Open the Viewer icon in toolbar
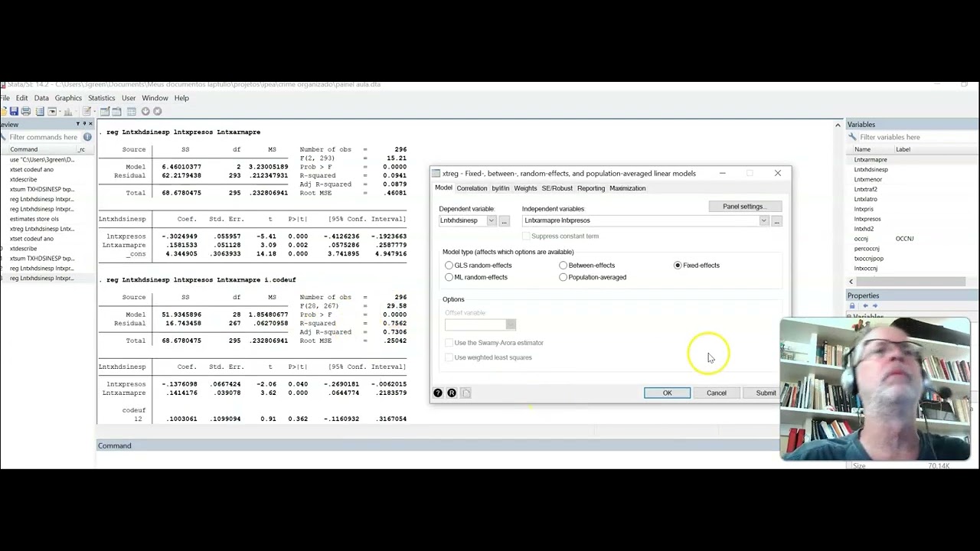This screenshot has width=980, height=551. coord(52,111)
